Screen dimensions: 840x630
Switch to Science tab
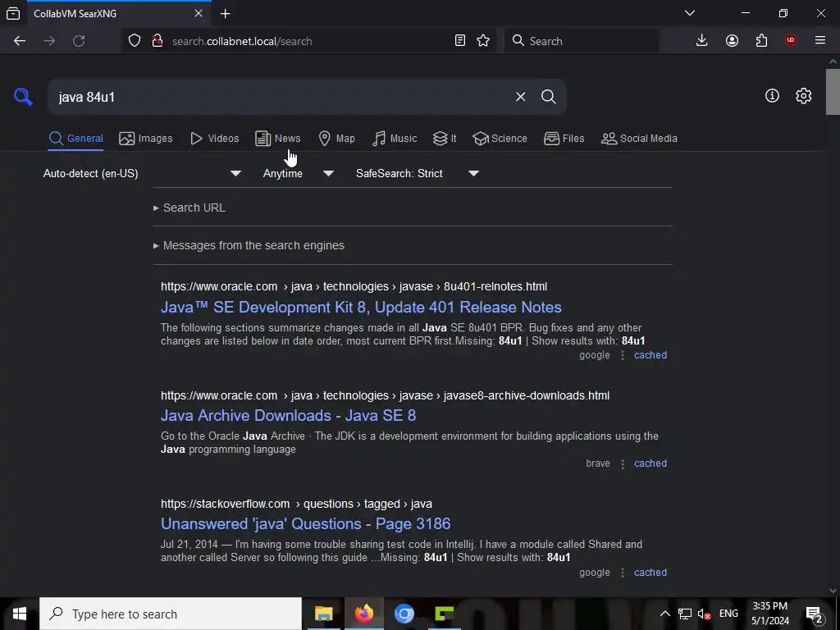(x=500, y=138)
